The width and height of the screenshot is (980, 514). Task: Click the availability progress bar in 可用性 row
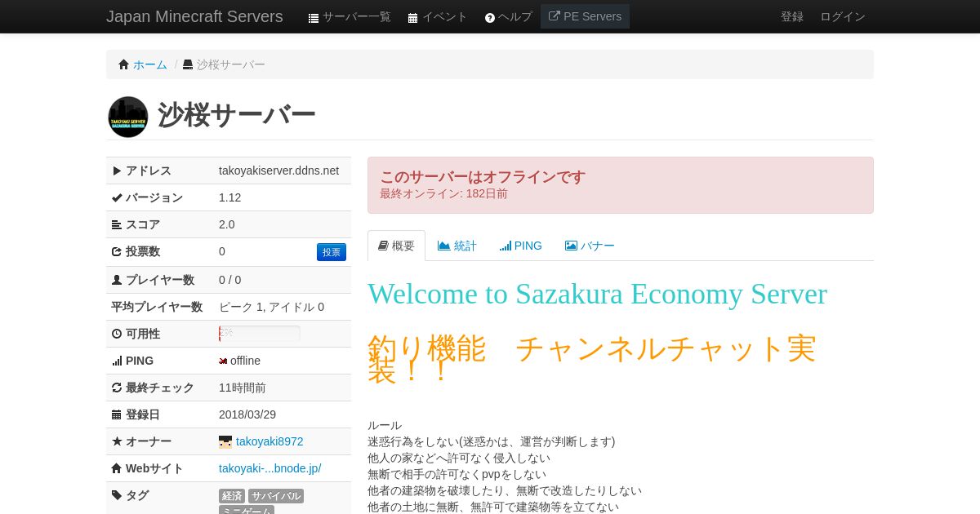coord(260,334)
